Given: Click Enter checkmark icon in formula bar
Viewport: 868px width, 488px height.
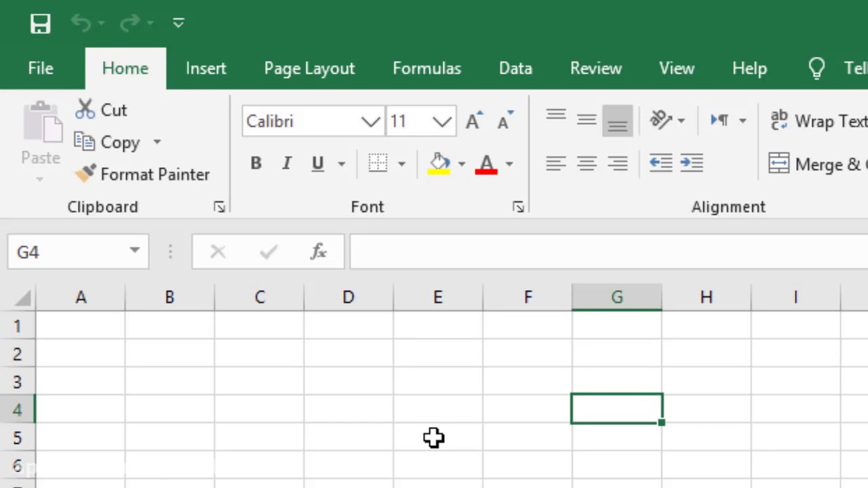Looking at the screenshot, I should [269, 252].
